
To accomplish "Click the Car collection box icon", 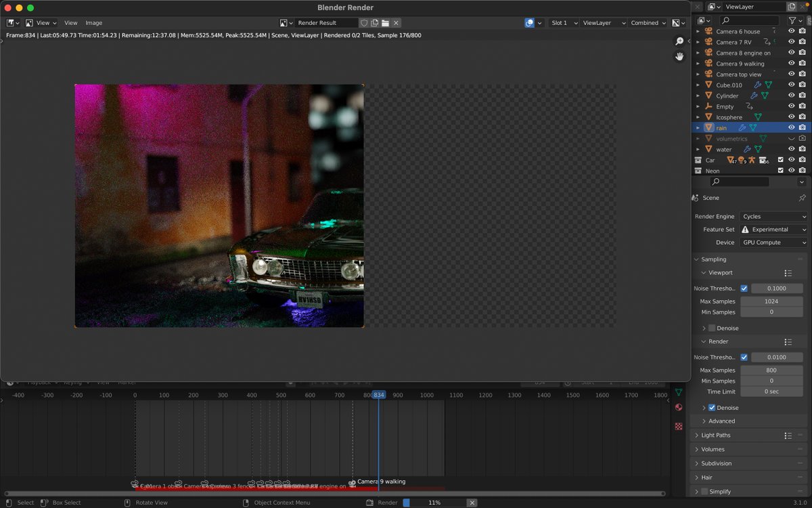I will [698, 160].
